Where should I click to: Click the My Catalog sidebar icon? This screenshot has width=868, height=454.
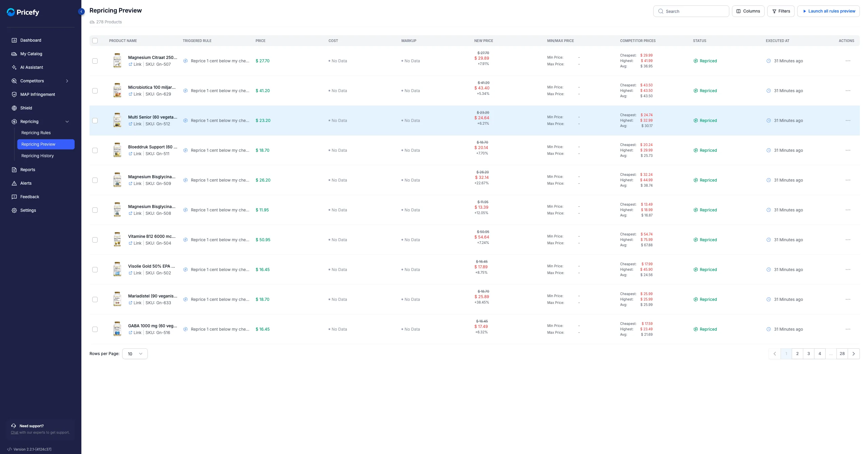point(14,54)
